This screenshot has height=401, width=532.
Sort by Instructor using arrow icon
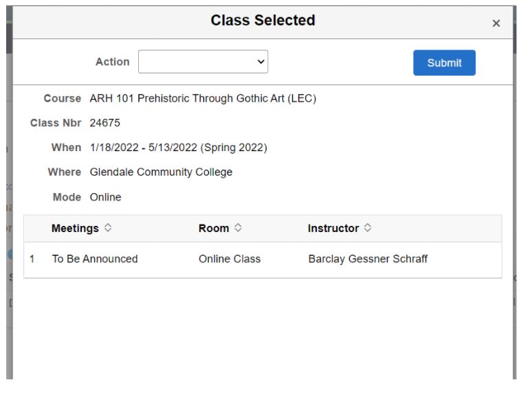pos(368,229)
